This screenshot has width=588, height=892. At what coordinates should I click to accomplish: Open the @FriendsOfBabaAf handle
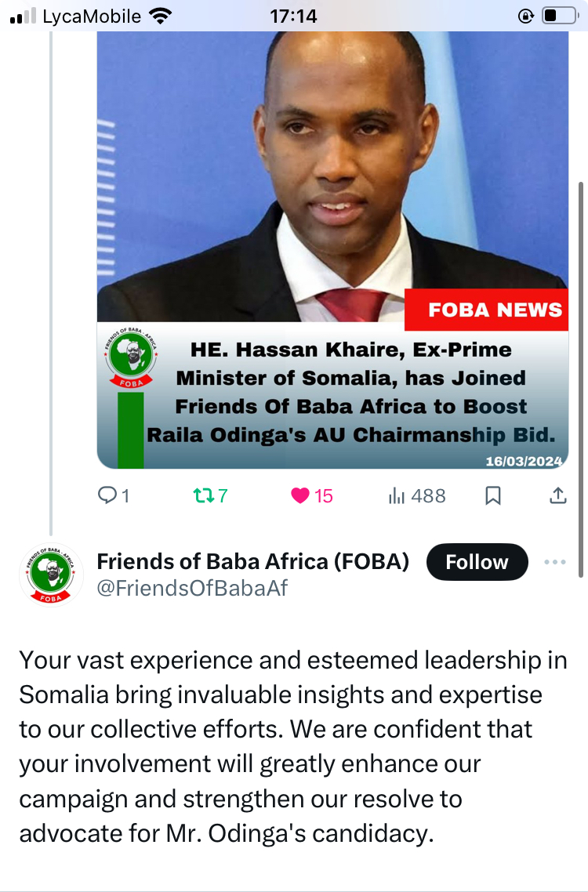pos(192,588)
